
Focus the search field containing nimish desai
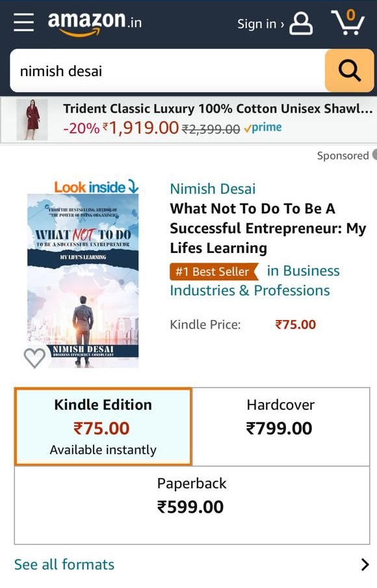[167, 70]
